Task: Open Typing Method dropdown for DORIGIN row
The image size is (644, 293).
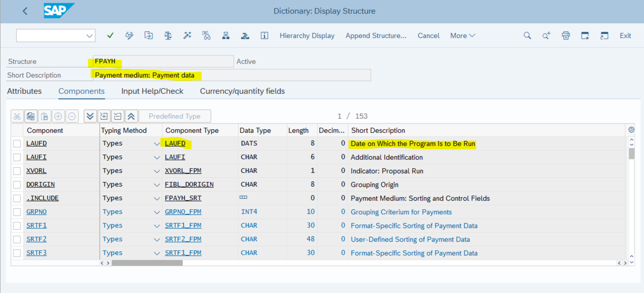Action: 156,185
